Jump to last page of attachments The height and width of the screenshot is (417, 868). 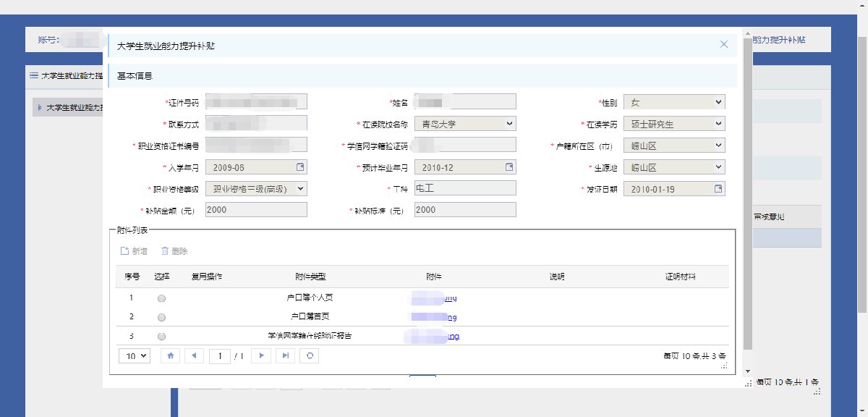point(286,355)
